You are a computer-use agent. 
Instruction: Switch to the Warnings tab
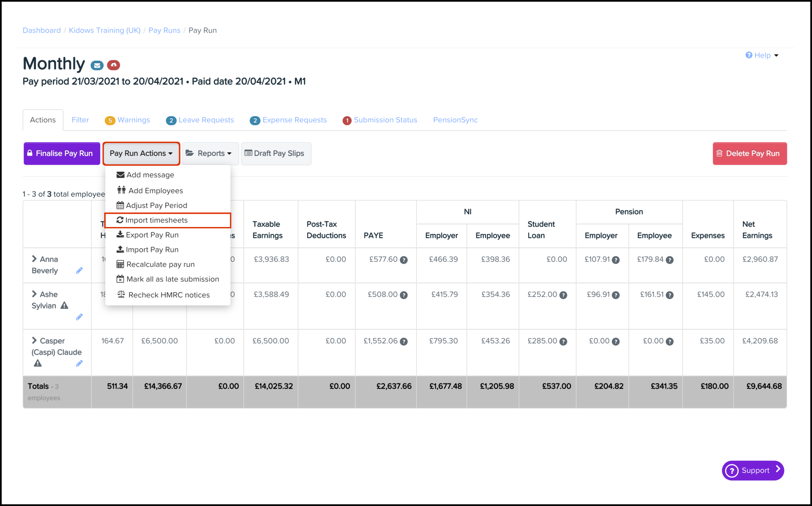127,120
